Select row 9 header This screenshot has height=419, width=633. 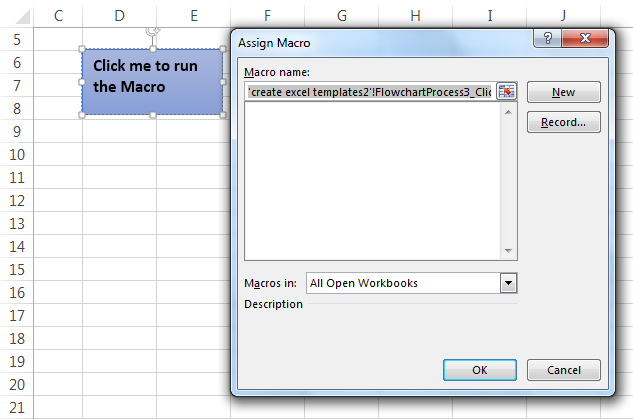click(x=17, y=132)
